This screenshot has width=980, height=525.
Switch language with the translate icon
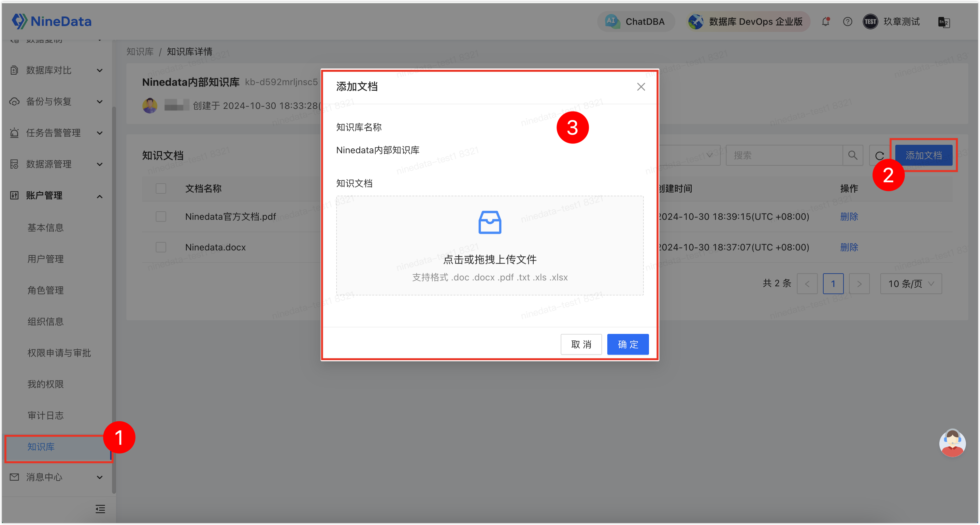[x=944, y=22]
